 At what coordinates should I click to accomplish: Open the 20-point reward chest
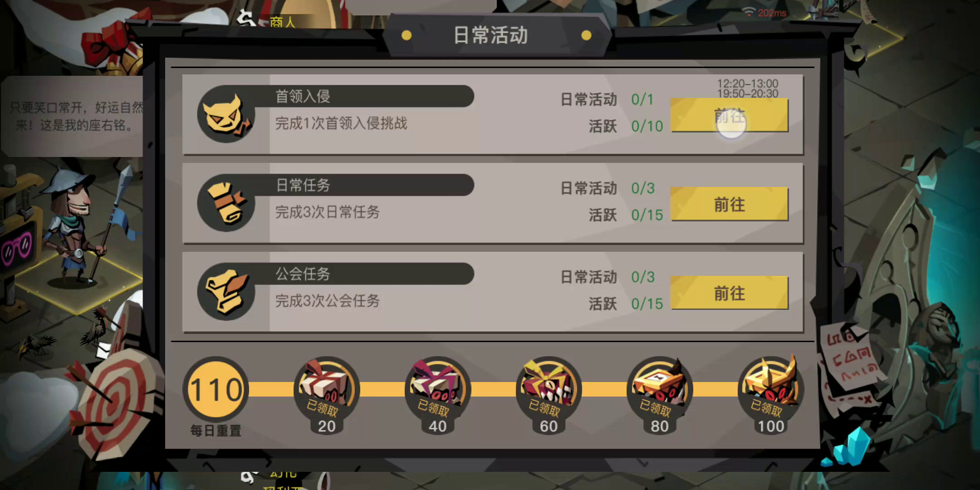pyautogui.click(x=327, y=390)
